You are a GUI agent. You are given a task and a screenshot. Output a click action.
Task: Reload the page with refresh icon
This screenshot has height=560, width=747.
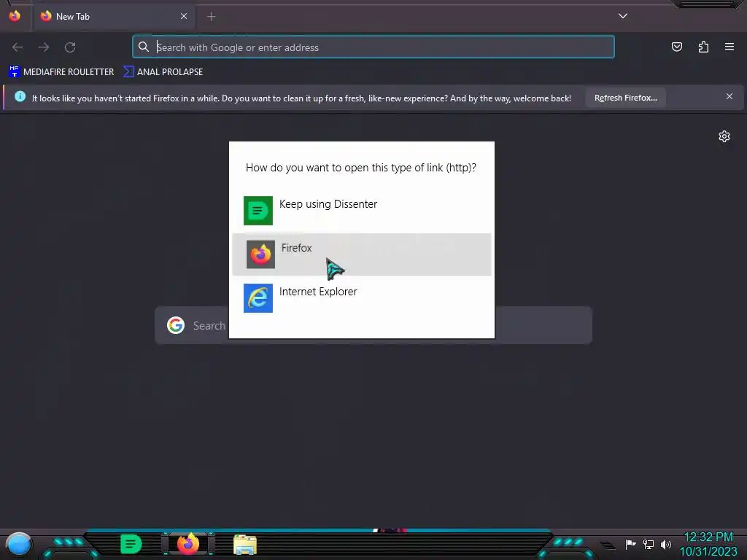(x=70, y=47)
